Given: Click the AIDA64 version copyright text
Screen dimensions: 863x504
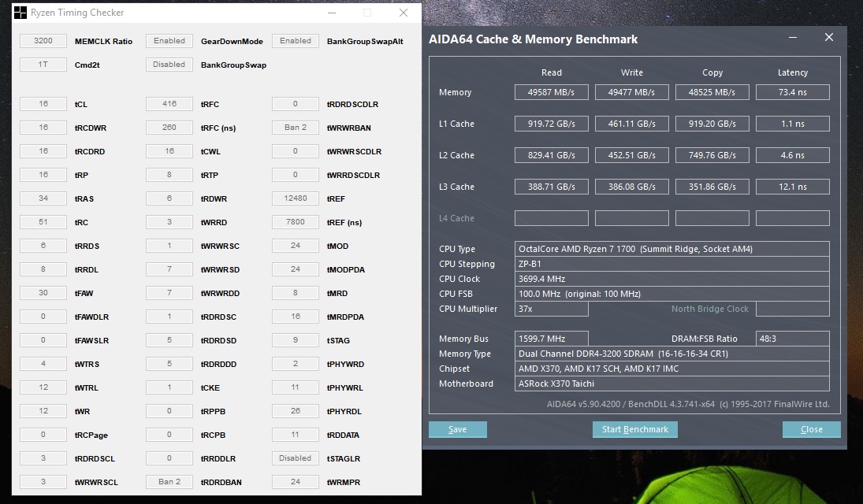Looking at the screenshot, I should click(x=688, y=404).
